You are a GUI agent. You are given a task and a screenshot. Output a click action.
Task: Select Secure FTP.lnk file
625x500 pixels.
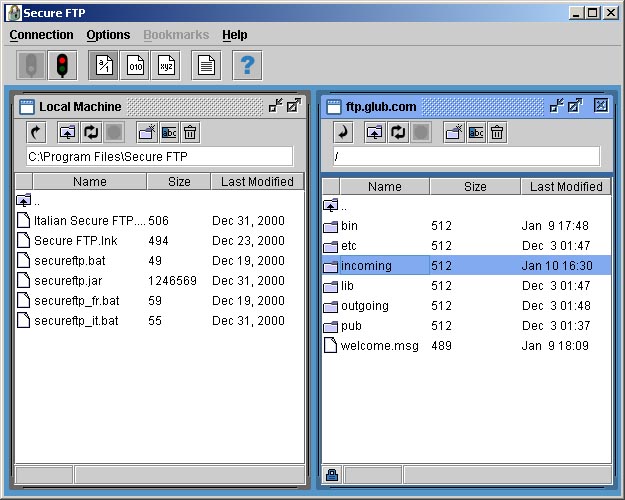(159, 240)
